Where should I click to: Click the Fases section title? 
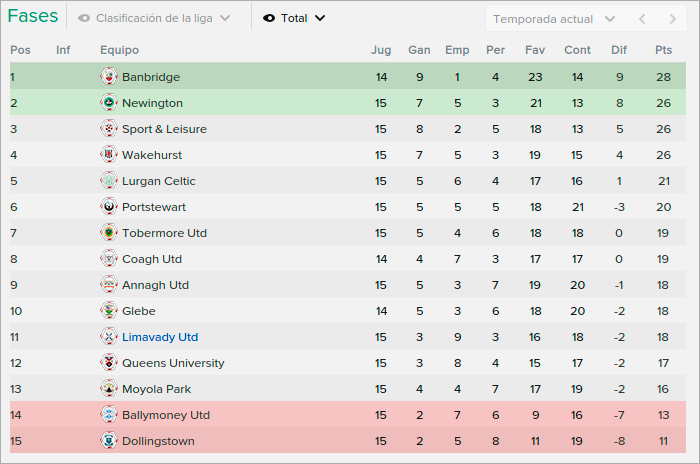tap(33, 16)
